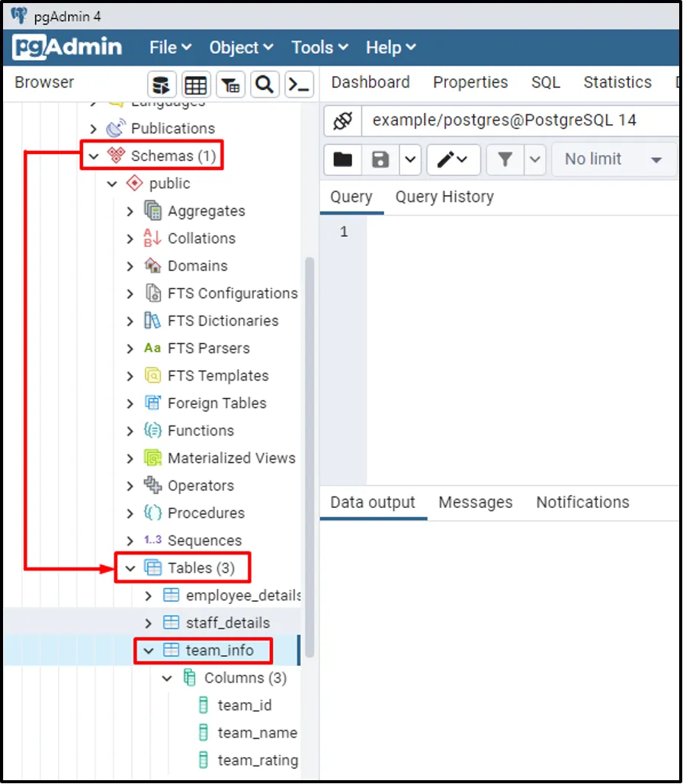This screenshot has height=784, width=683.
Task: Click the browser tree vertical scrollbar
Action: coord(309,457)
